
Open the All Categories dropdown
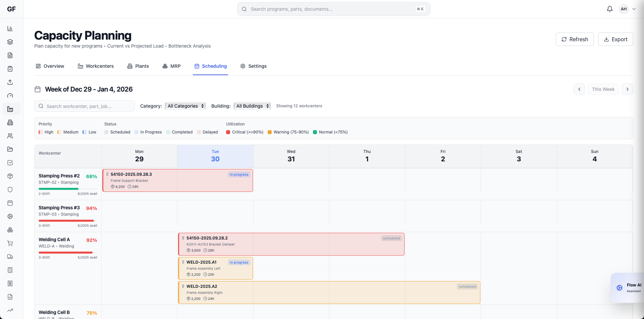(185, 106)
